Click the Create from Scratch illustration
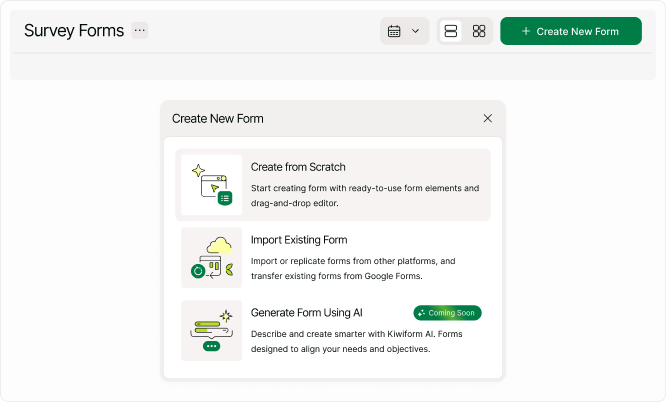This screenshot has height=402, width=666. tap(212, 185)
